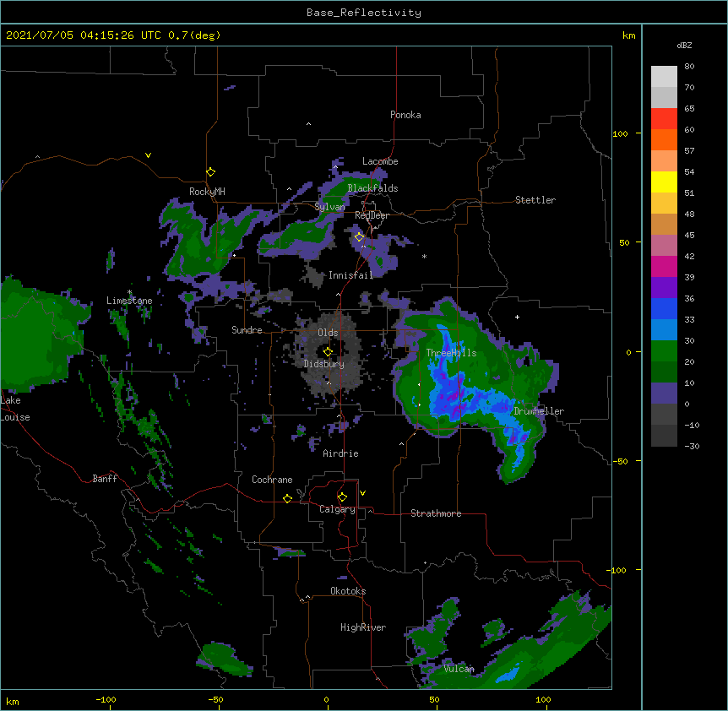Select the yellow V marker east of Calgary
Viewport: 728px width, 711px height.
(x=362, y=493)
